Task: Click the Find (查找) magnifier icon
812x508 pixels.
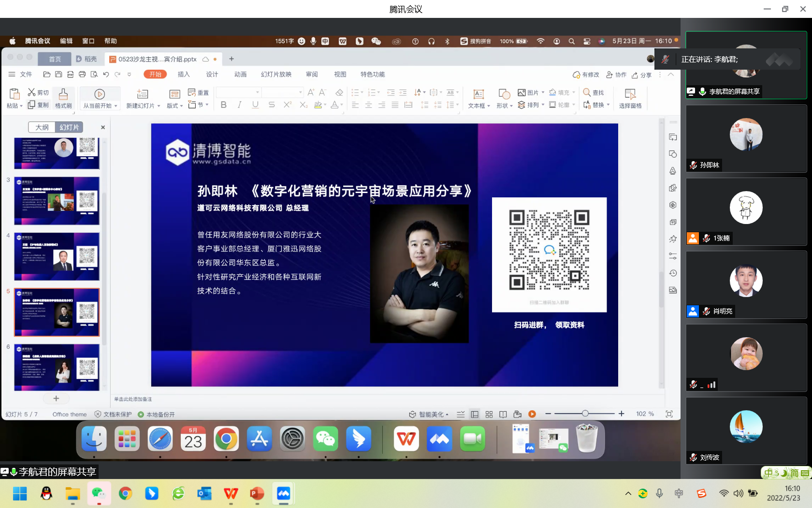Action: 587,92
